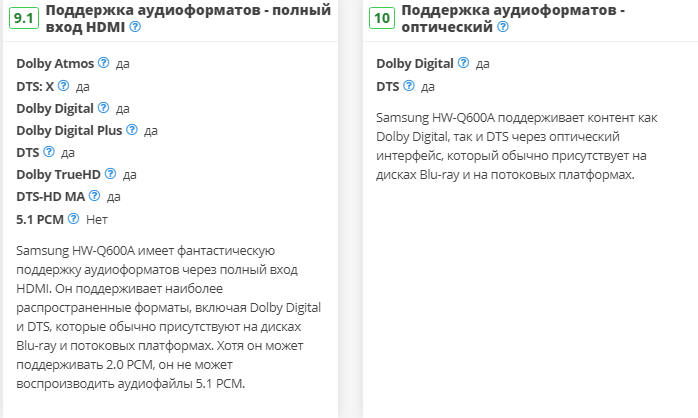698x418 pixels.
Task: Click help icon beside DTS-HD MA
Action: pyautogui.click(x=94, y=196)
